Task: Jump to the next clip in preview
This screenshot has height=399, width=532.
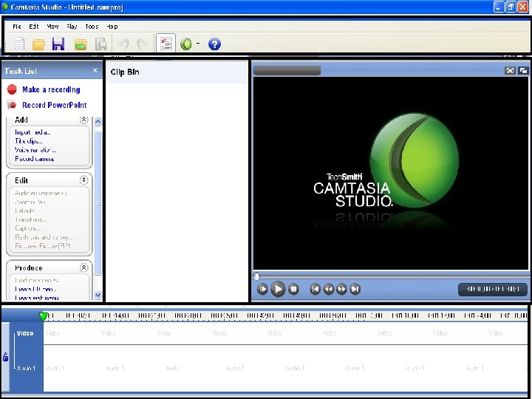Action: coord(355,290)
